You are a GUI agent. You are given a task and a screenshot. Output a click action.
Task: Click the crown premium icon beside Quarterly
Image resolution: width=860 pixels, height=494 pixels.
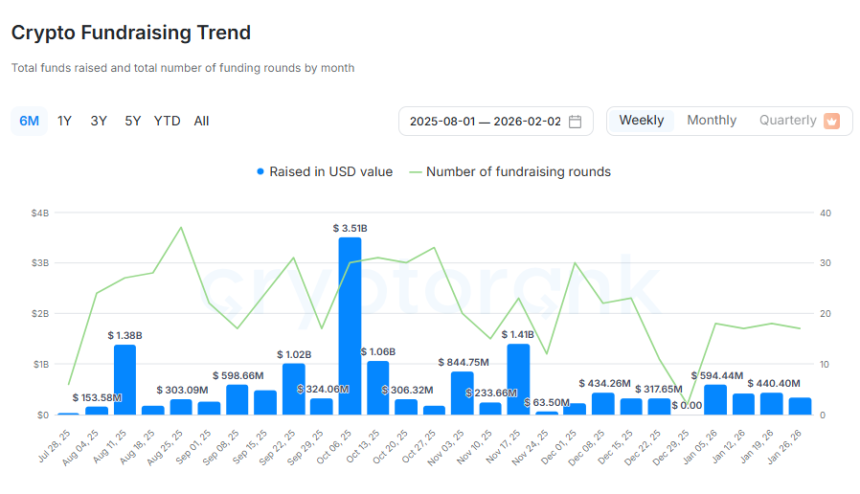click(831, 121)
